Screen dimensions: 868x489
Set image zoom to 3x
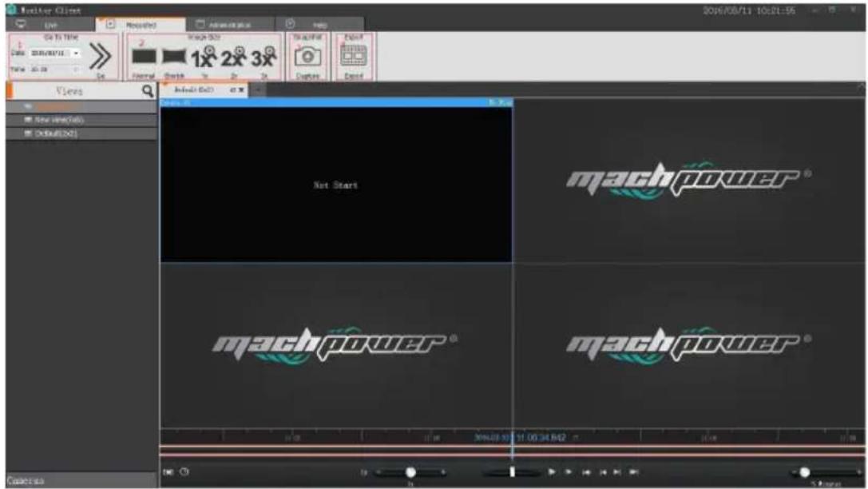pyautogui.click(x=264, y=57)
